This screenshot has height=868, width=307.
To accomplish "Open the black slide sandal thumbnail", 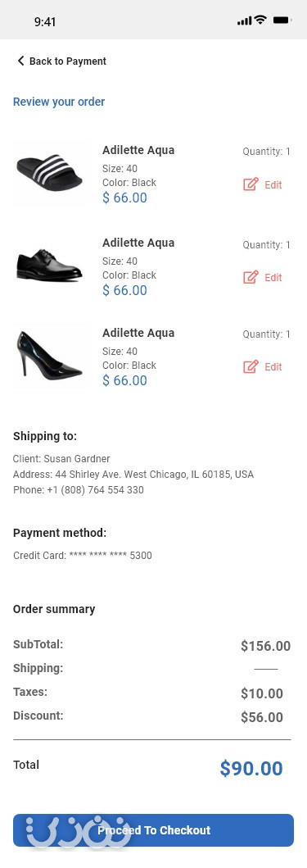I will (x=49, y=175).
